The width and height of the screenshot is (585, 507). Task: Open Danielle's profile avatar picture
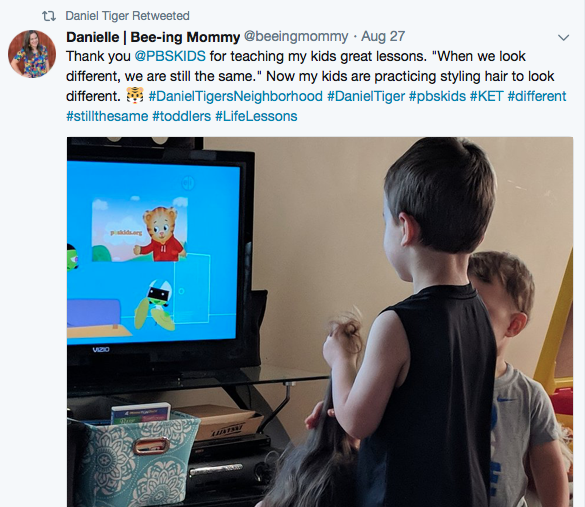tap(32, 54)
